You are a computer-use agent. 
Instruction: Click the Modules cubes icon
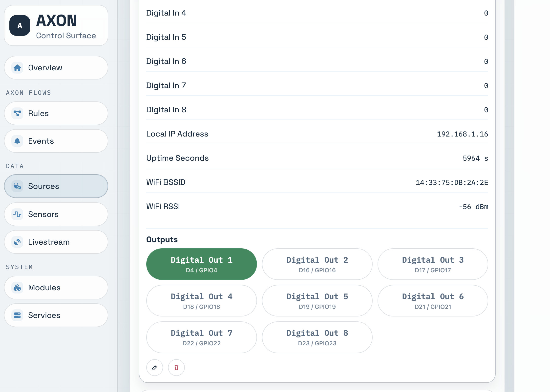17,288
